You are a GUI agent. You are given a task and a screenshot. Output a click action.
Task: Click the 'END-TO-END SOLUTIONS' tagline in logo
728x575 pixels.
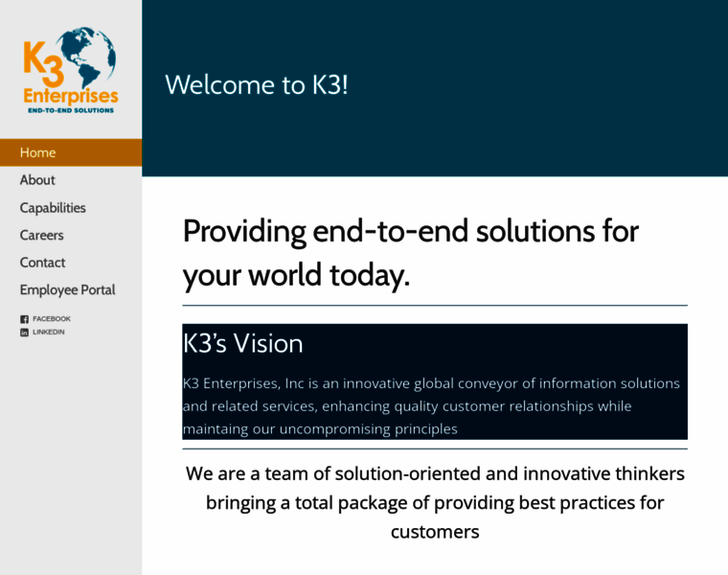click(x=71, y=110)
